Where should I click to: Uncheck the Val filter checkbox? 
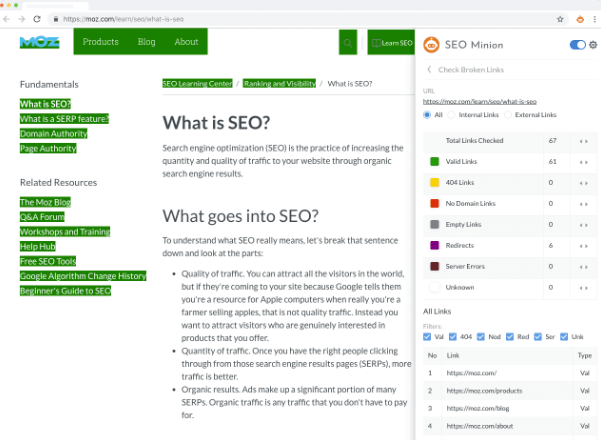click(x=427, y=337)
